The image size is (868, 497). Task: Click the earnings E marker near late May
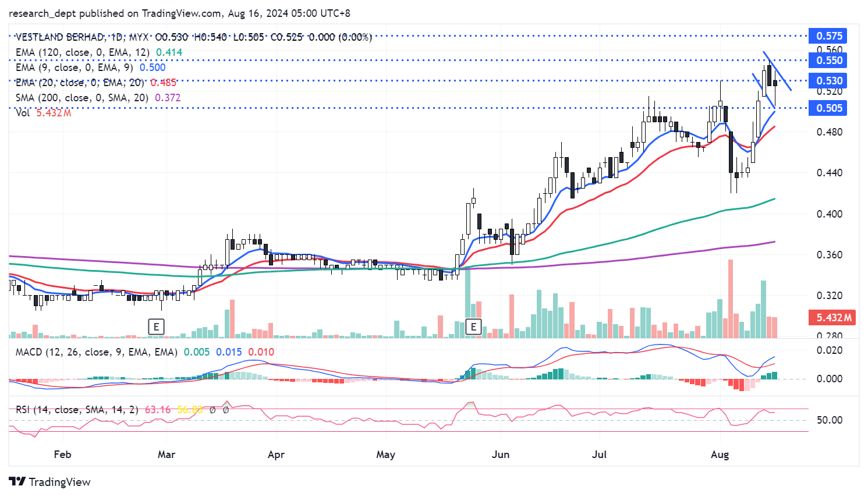[x=473, y=326]
